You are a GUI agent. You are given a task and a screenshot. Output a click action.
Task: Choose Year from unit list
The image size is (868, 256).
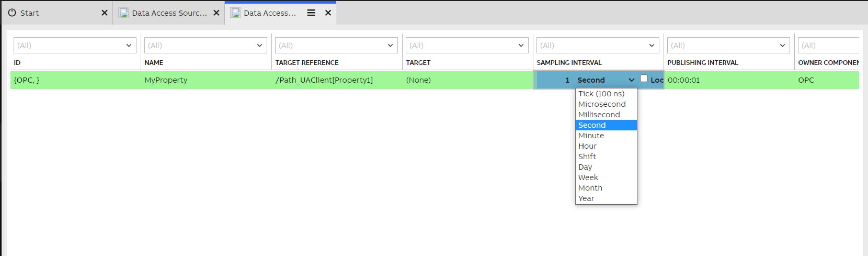(606, 198)
